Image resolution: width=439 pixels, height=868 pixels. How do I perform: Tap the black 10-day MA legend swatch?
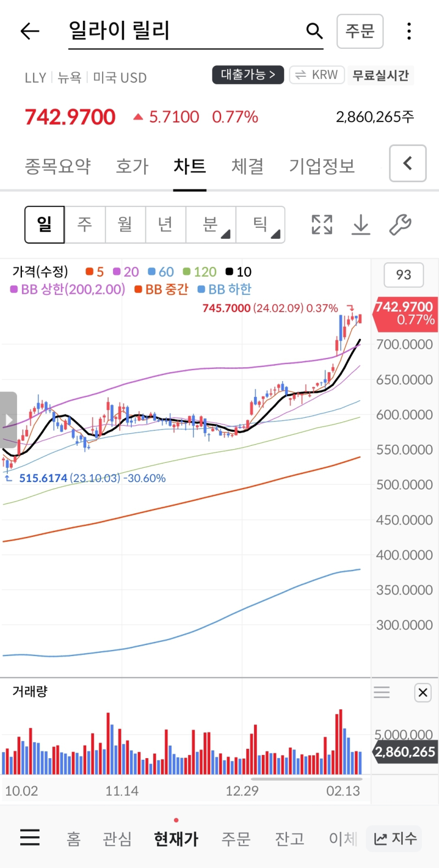(229, 272)
